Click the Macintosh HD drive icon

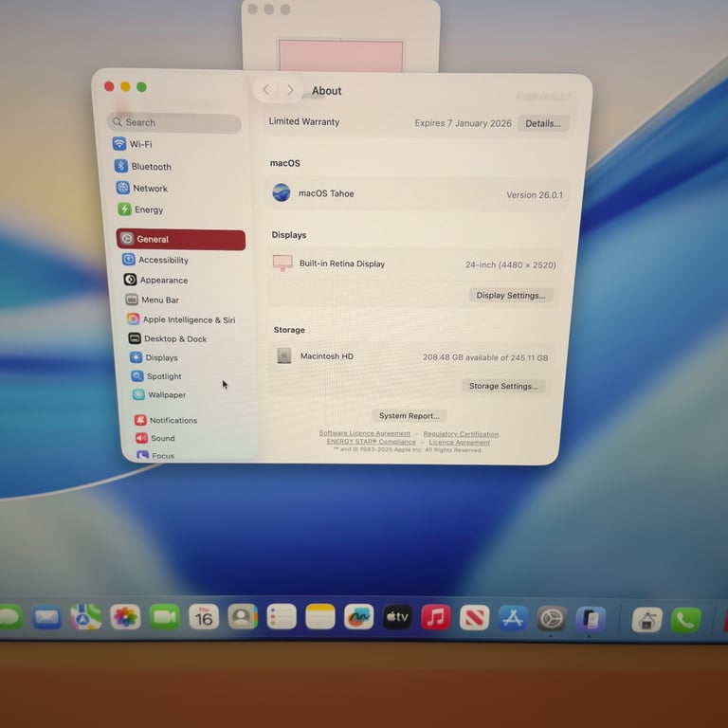(x=284, y=355)
